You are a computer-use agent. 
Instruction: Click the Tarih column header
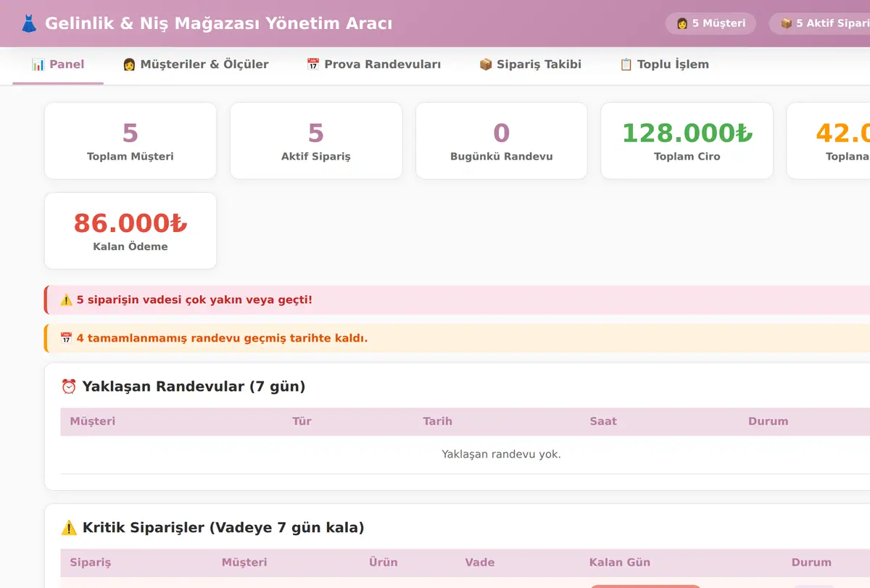438,421
